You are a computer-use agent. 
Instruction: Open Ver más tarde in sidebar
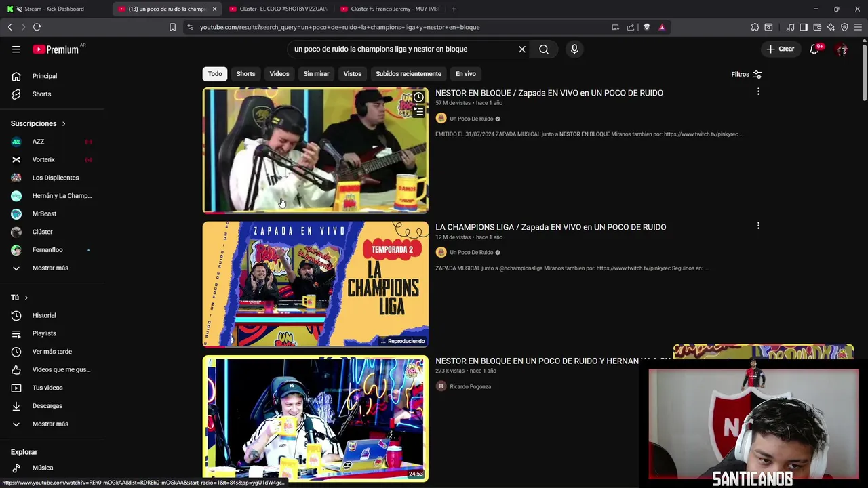[52, 352]
